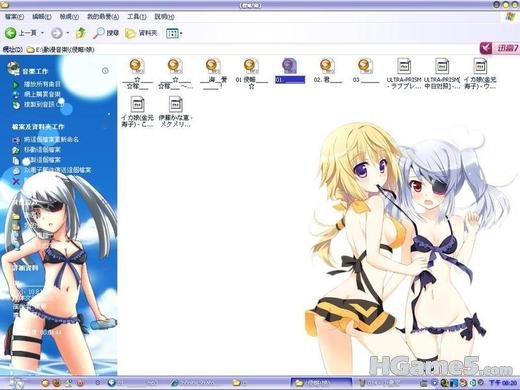The width and height of the screenshot is (520, 390).
Task: Toggle the 資料夾 folders pane
Action: point(141,33)
